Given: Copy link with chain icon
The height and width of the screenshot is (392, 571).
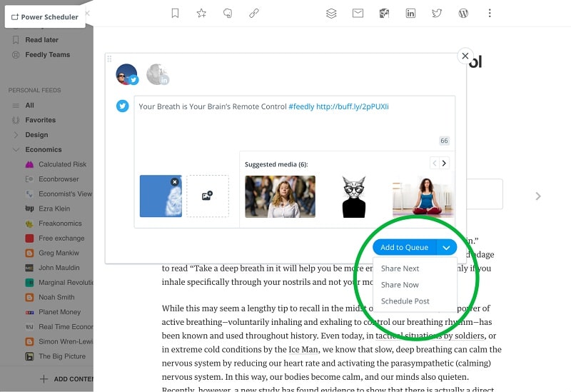Looking at the screenshot, I should [x=254, y=14].
